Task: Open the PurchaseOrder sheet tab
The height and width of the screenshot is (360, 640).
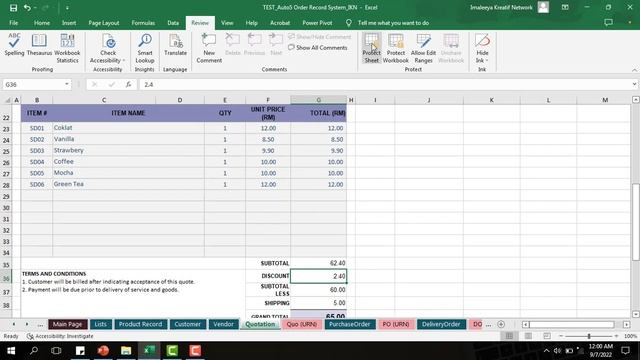Action: (349, 324)
